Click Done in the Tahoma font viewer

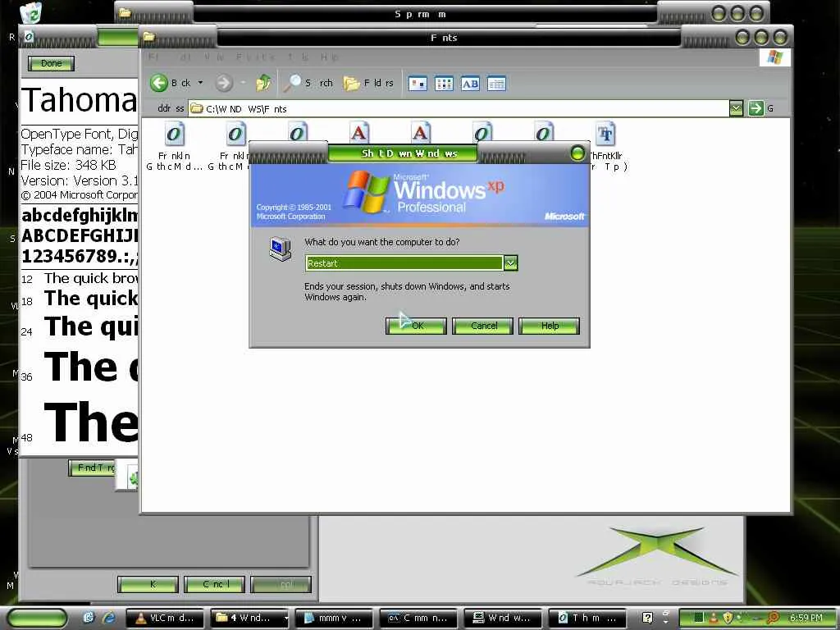tap(51, 63)
